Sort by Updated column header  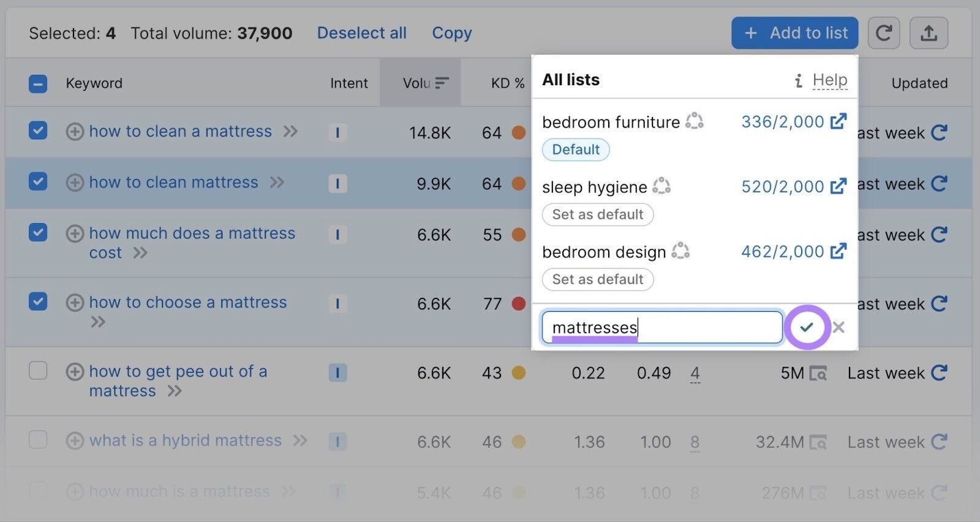click(x=919, y=83)
